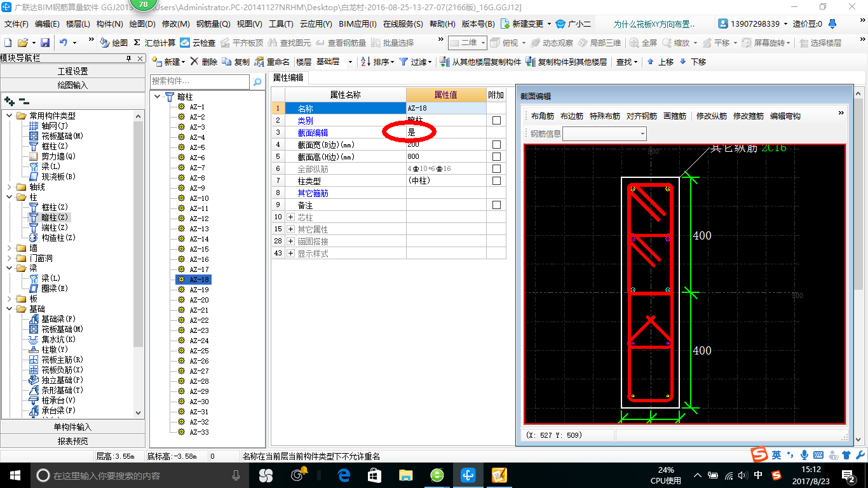Screen dimensions: 868x488
Task: Open the 过滤 filter menu
Action: click(x=415, y=62)
